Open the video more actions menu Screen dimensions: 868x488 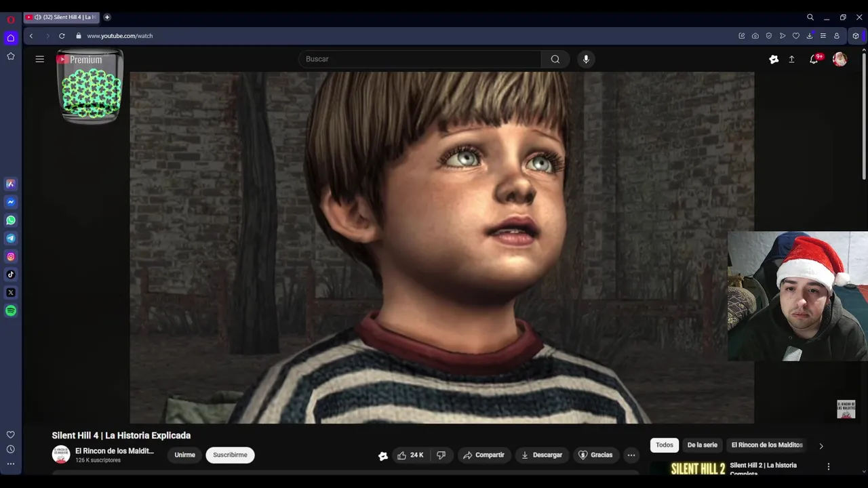tap(631, 455)
